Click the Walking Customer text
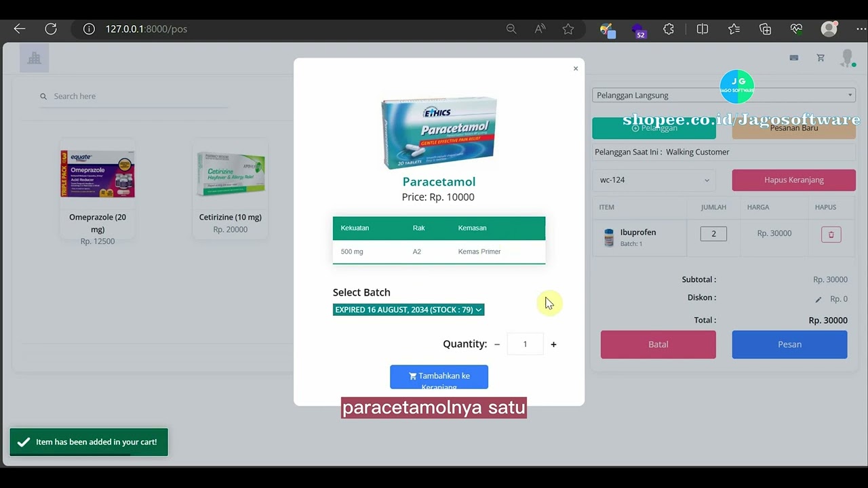 pyautogui.click(x=698, y=152)
